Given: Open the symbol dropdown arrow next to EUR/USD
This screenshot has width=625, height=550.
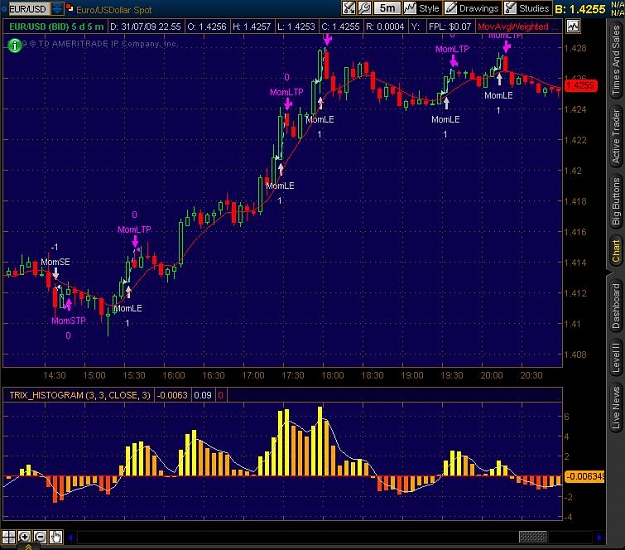Looking at the screenshot, I should click(57, 9).
